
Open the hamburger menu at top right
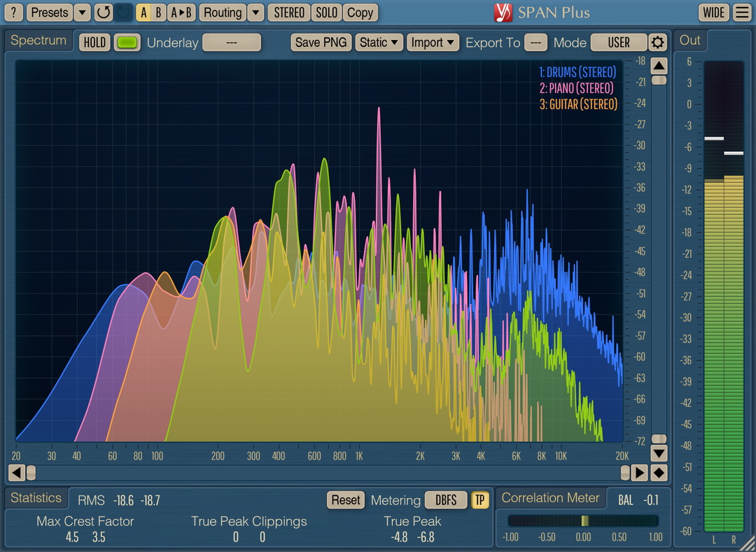(x=742, y=13)
